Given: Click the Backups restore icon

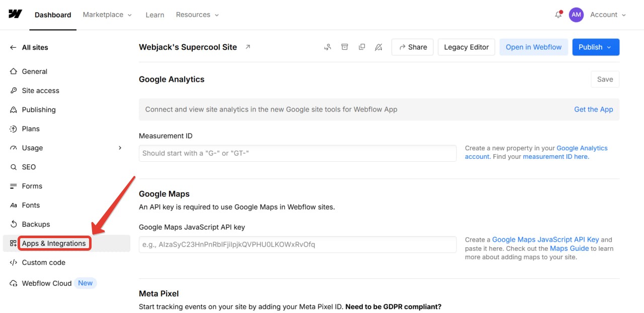Looking at the screenshot, I should [x=14, y=224].
